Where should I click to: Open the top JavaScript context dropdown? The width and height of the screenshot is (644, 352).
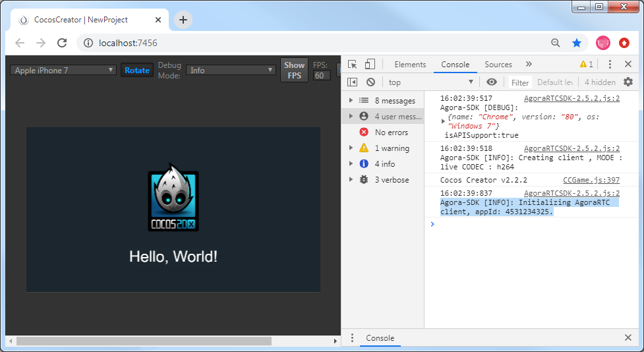(x=430, y=82)
